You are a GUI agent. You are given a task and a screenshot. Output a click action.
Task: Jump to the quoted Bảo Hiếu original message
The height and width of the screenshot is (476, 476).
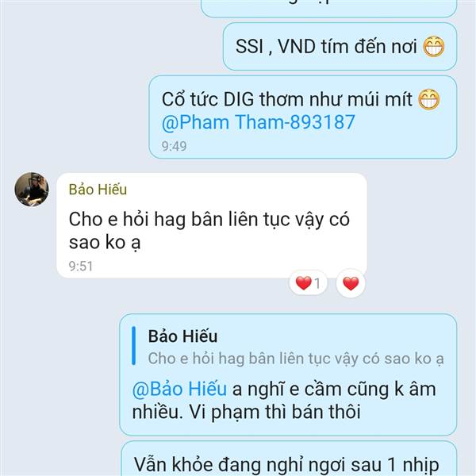[289, 347]
